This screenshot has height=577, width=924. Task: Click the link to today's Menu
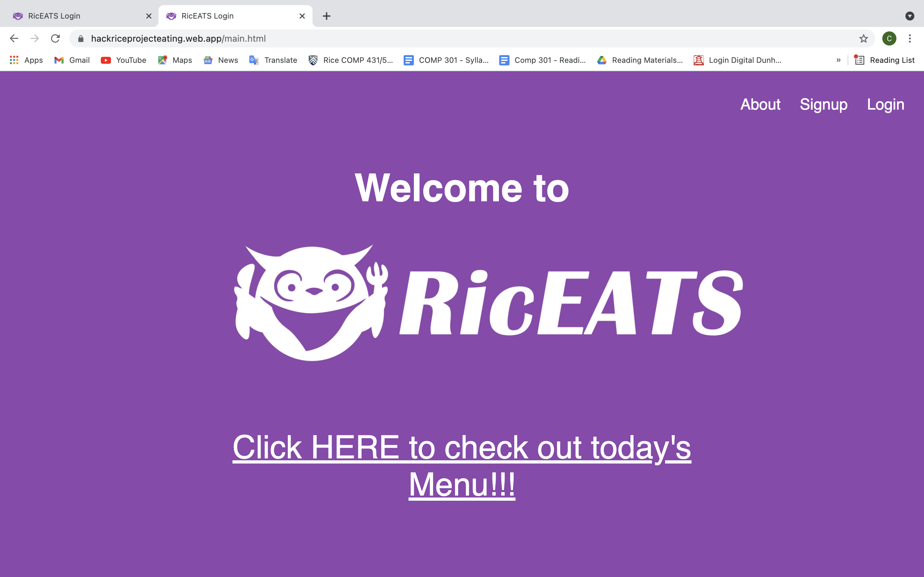pyautogui.click(x=462, y=465)
